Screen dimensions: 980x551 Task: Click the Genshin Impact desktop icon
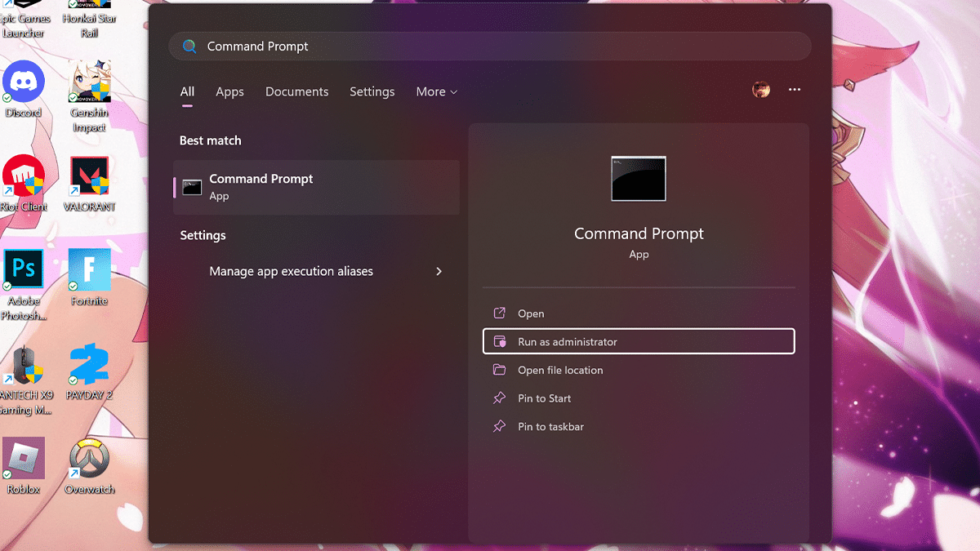(89, 82)
